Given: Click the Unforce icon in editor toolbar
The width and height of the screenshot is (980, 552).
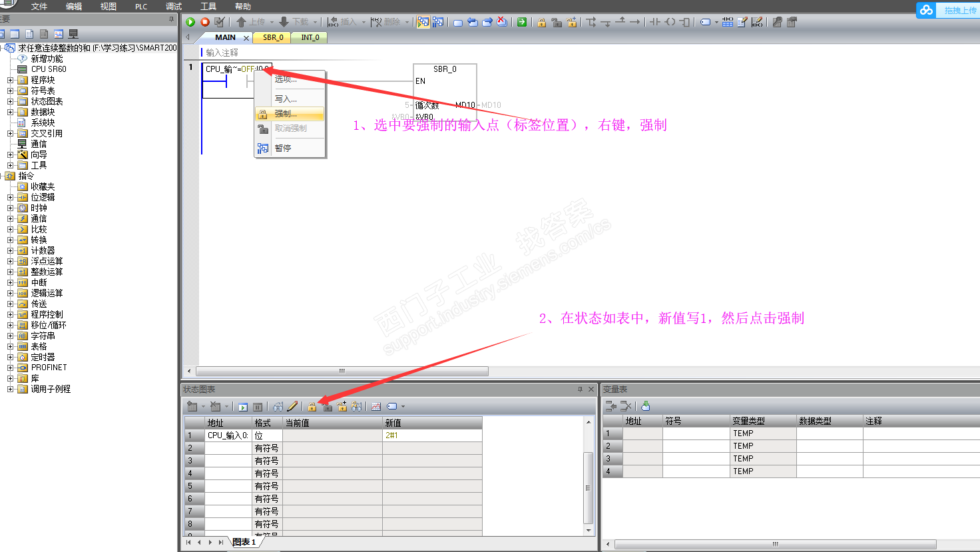Looking at the screenshot, I should point(557,22).
